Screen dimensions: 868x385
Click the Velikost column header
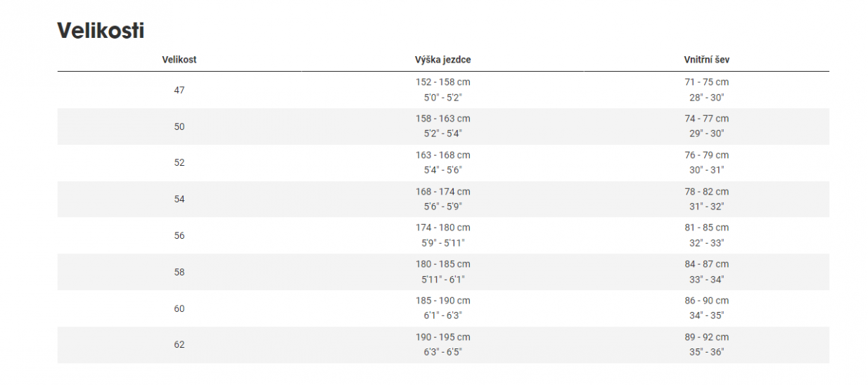(x=179, y=60)
